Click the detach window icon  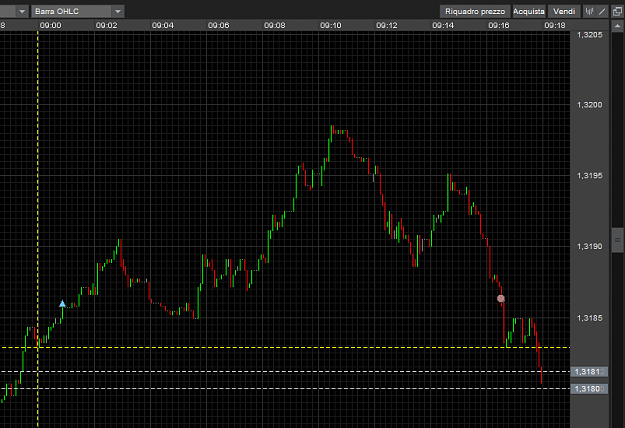[617, 11]
